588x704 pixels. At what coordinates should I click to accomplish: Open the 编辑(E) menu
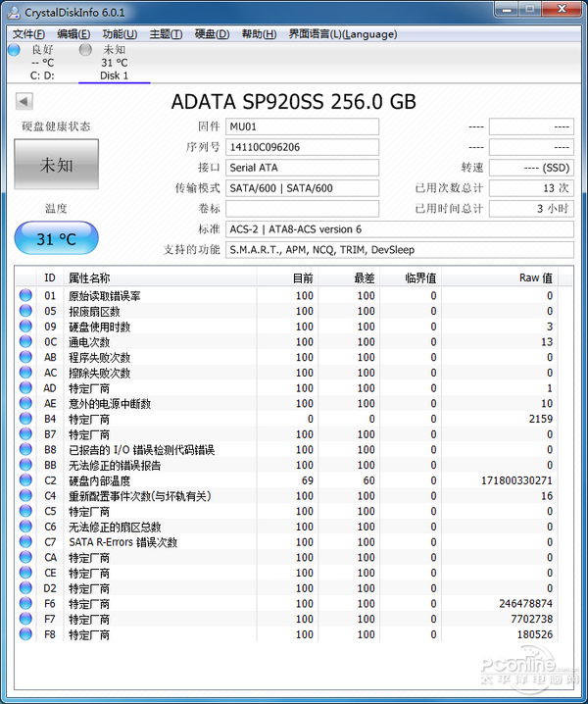pyautogui.click(x=73, y=34)
